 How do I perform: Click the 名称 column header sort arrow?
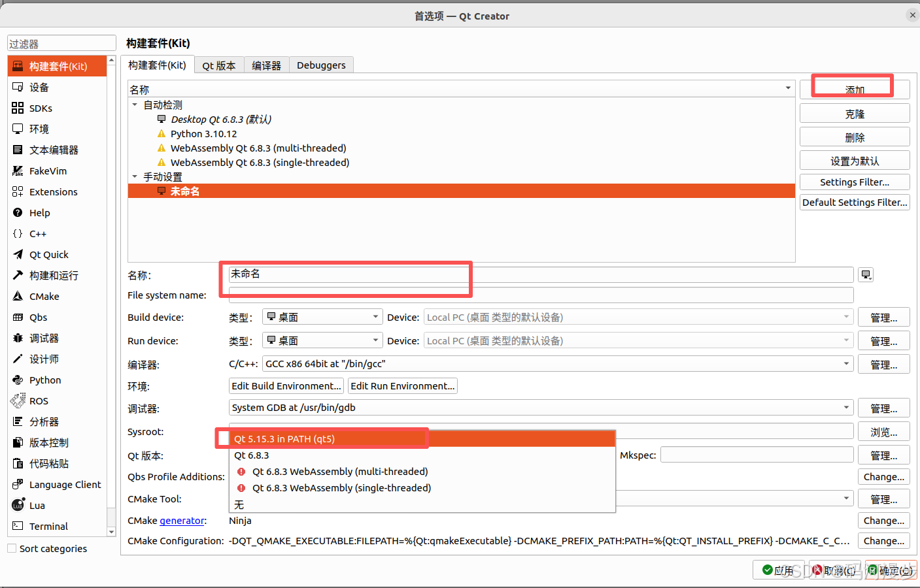788,88
